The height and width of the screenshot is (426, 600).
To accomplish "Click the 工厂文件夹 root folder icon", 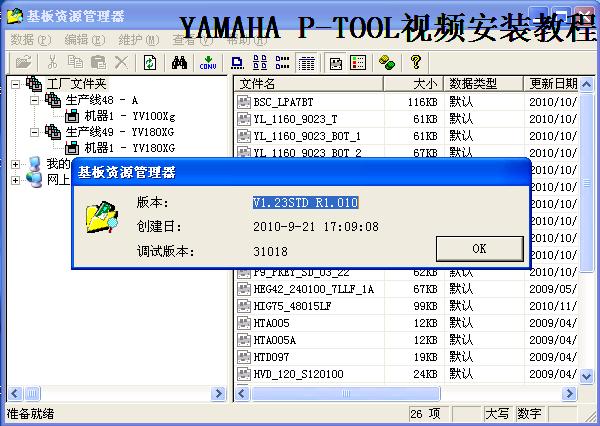I will coord(34,84).
